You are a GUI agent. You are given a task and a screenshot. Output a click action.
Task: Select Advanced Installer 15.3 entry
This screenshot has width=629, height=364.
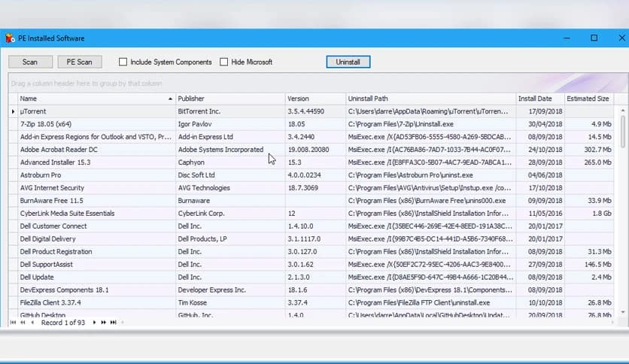click(56, 162)
